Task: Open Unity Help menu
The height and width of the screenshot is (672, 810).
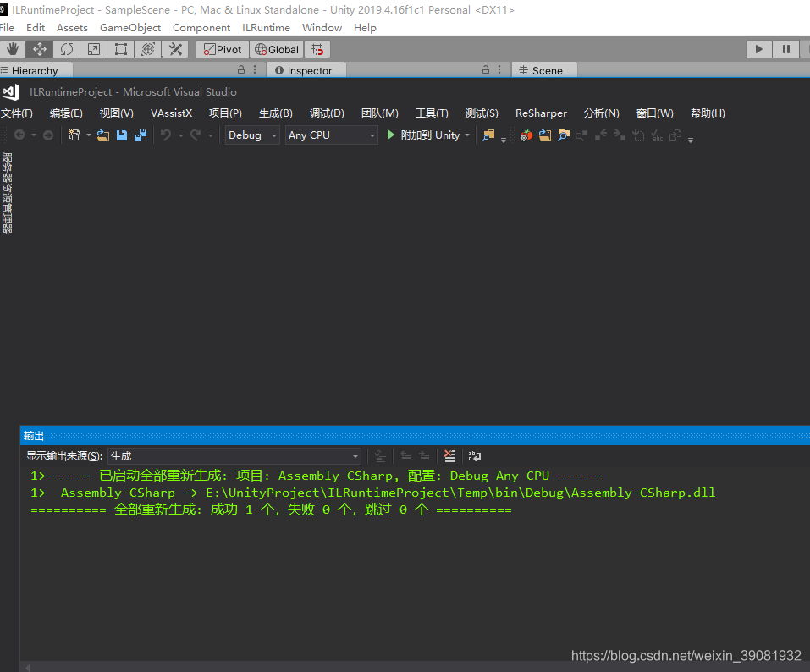Action: pos(365,28)
